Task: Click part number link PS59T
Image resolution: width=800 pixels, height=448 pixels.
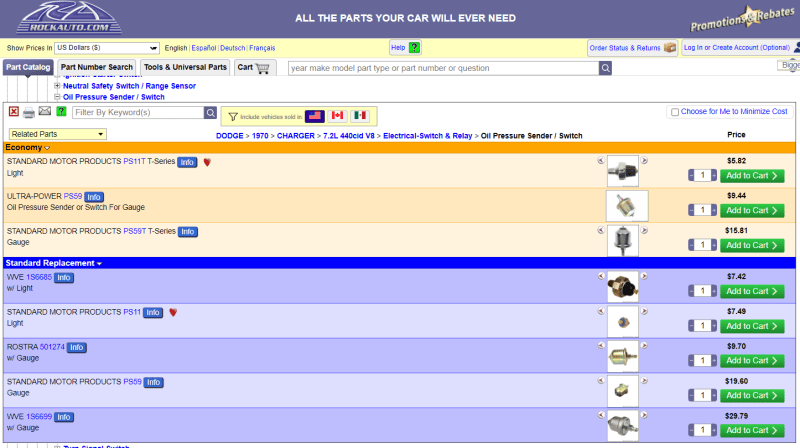Action: [135, 231]
